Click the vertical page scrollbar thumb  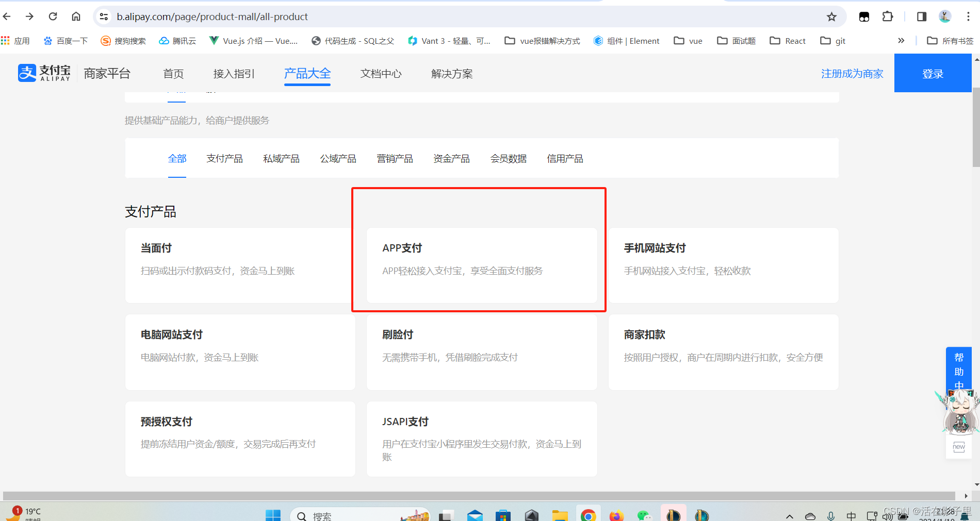click(x=976, y=127)
